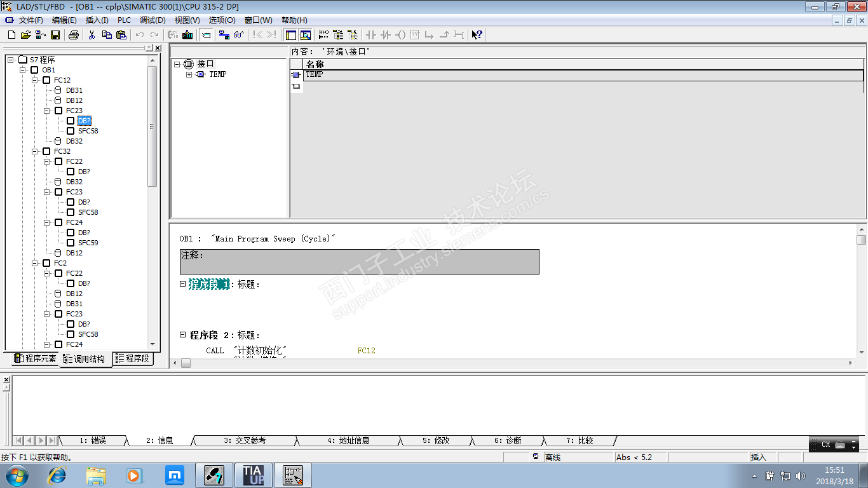Insert an empty box element
The height and width of the screenshot is (488, 868).
(x=415, y=35)
